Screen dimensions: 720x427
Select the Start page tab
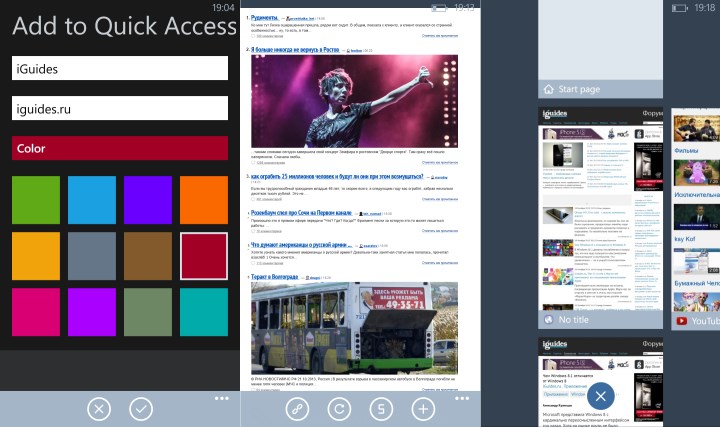[x=600, y=89]
